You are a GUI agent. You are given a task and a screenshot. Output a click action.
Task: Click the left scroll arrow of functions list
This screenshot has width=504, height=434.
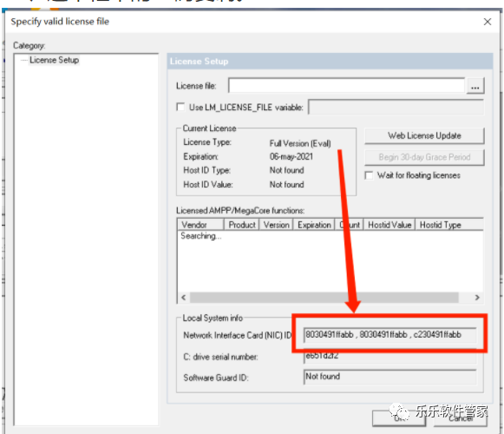pyautogui.click(x=184, y=298)
